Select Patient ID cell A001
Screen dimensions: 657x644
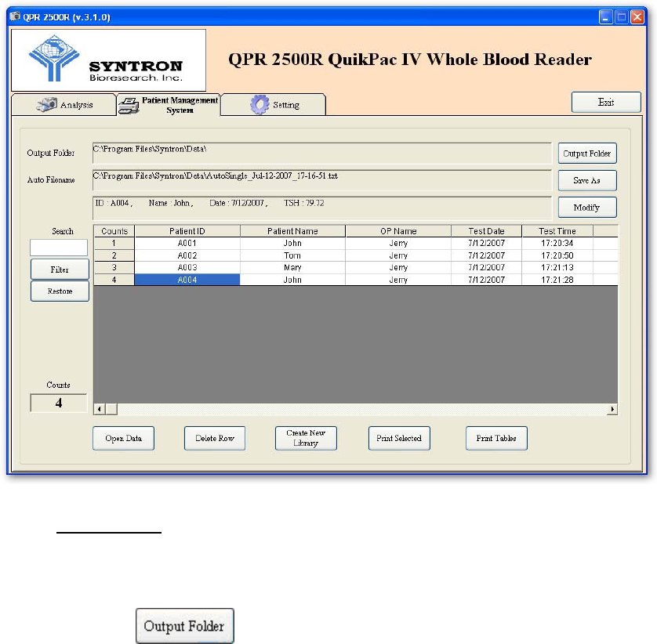click(x=187, y=244)
